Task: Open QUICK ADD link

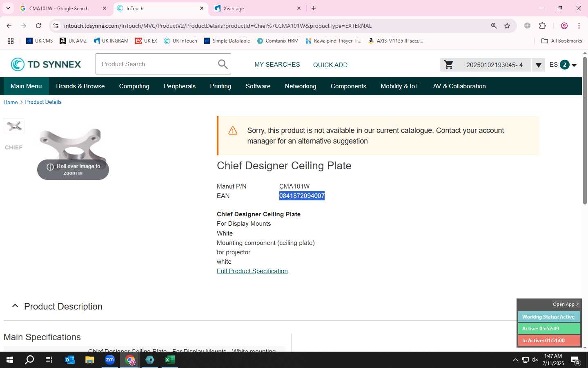Action: [330, 65]
